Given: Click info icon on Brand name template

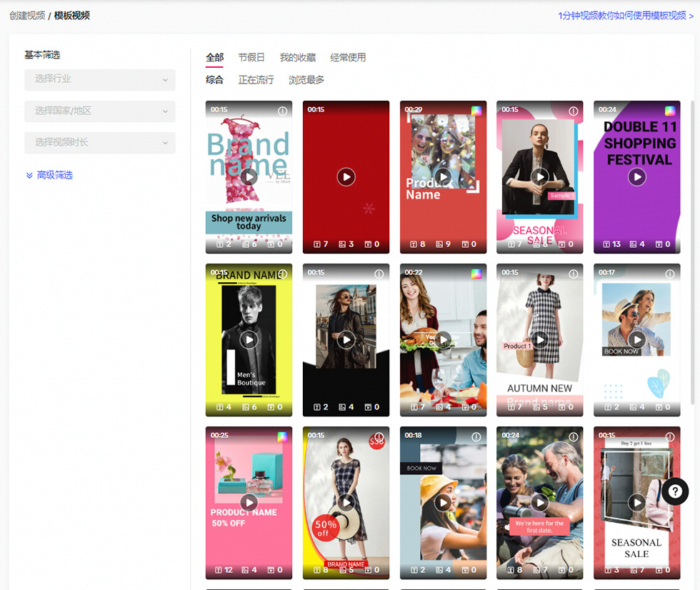Looking at the screenshot, I should pyautogui.click(x=282, y=111).
